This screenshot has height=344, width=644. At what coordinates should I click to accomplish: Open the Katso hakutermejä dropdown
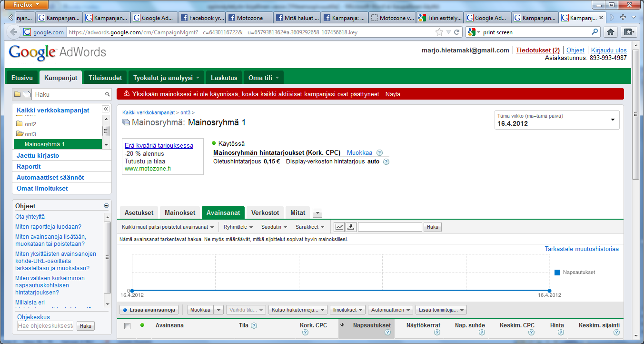click(298, 310)
